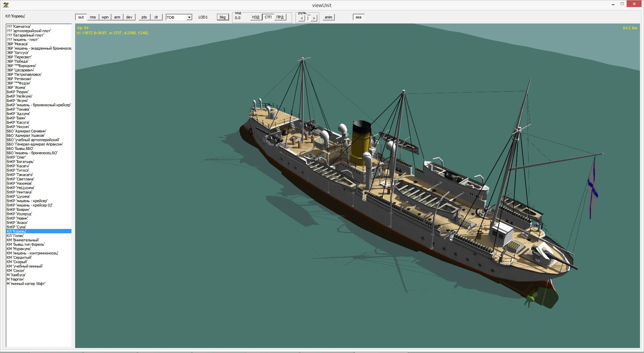Open the ТОФ fleet dropdown

[189, 17]
